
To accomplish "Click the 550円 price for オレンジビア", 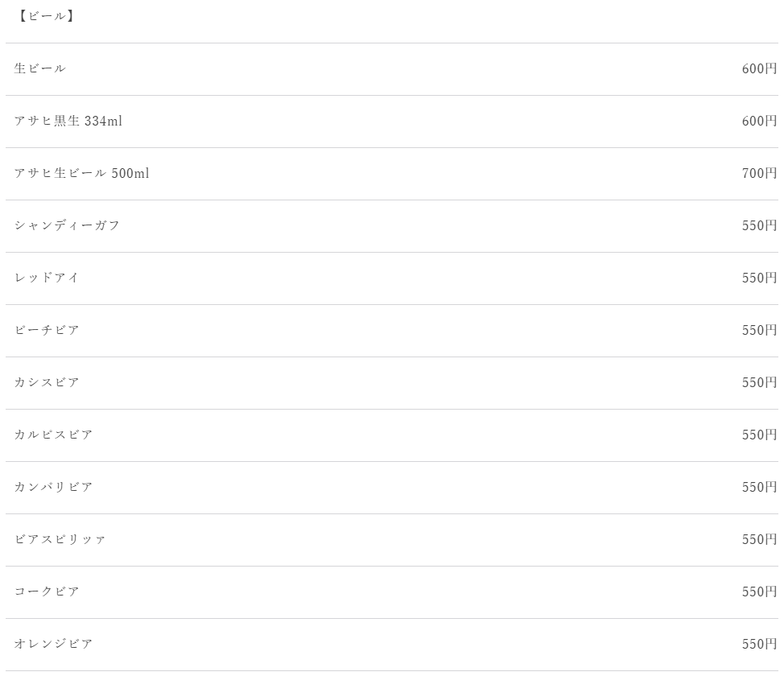I will tap(760, 644).
